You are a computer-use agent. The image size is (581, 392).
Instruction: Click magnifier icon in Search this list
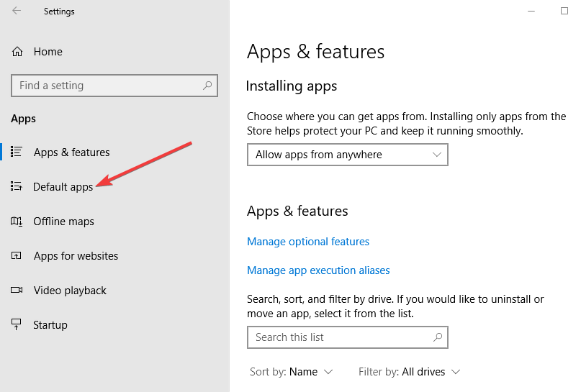tap(438, 337)
